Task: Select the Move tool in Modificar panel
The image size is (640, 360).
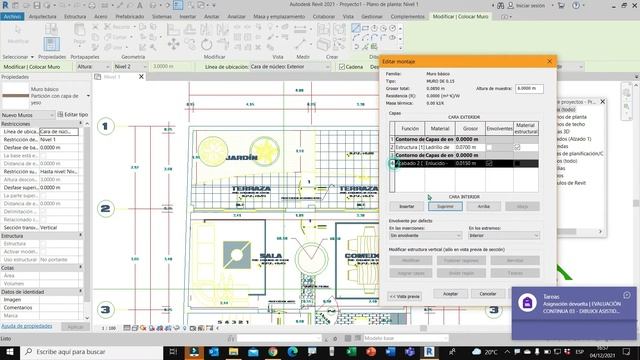Action: point(173,44)
